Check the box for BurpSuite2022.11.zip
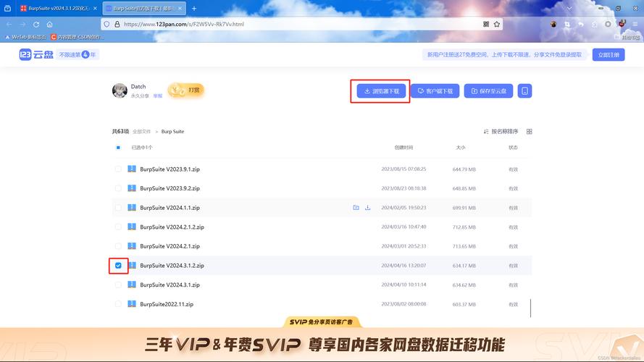644x362 pixels. (118, 304)
